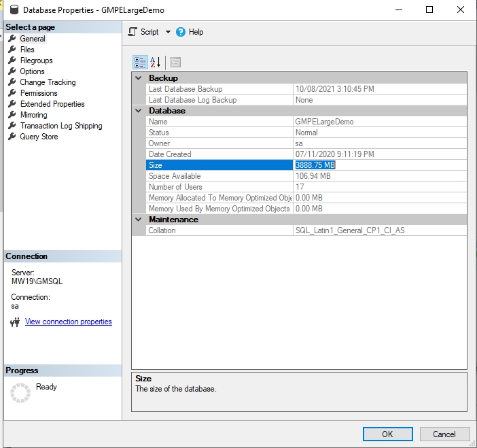The image size is (477, 448).
Task: Click the Script toolbar icon
Action: click(133, 32)
